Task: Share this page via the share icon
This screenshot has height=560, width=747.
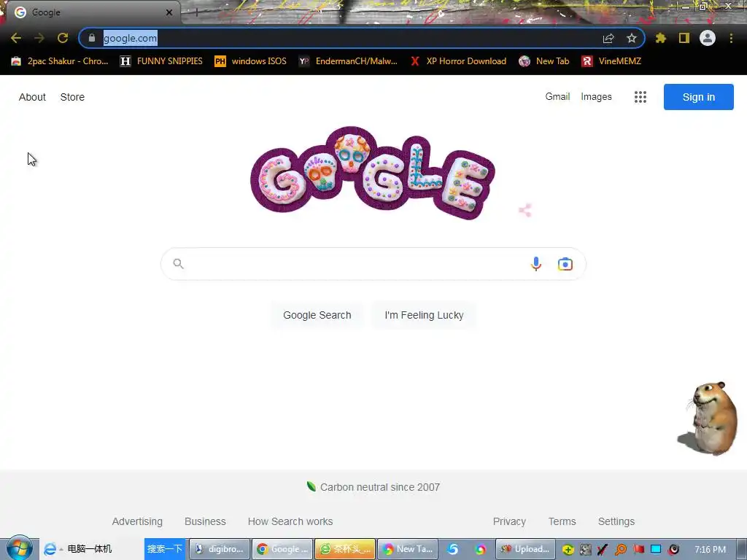Action: [608, 38]
